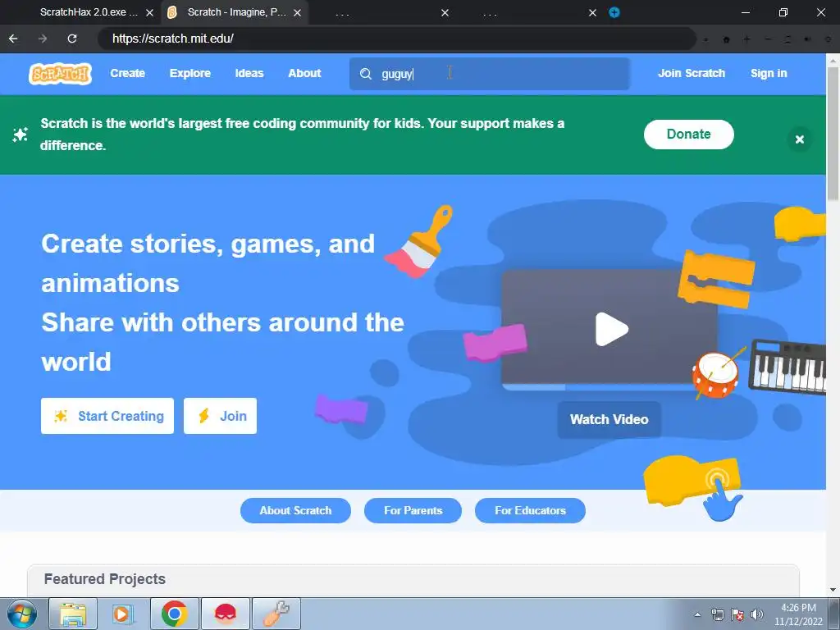Viewport: 840px width, 630px height.
Task: Open the wrench tool app on taskbar
Action: coord(276,614)
